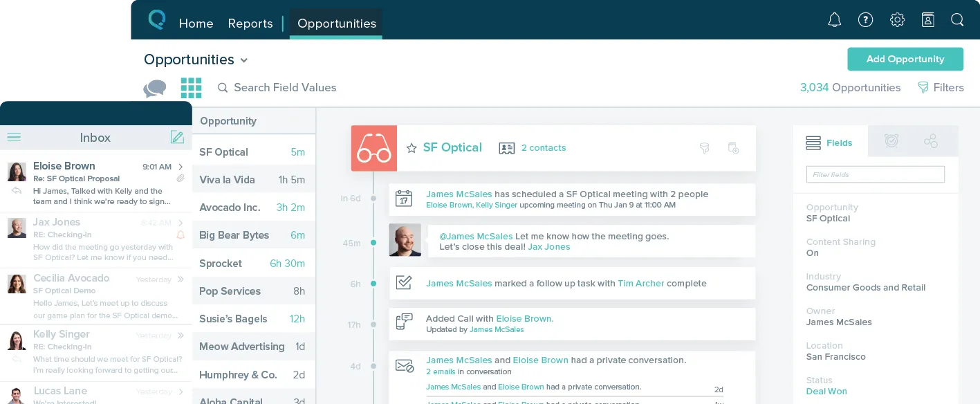The width and height of the screenshot is (980, 404).
Task: Expand the Jax Jones conversation chevrons
Action: 181,222
